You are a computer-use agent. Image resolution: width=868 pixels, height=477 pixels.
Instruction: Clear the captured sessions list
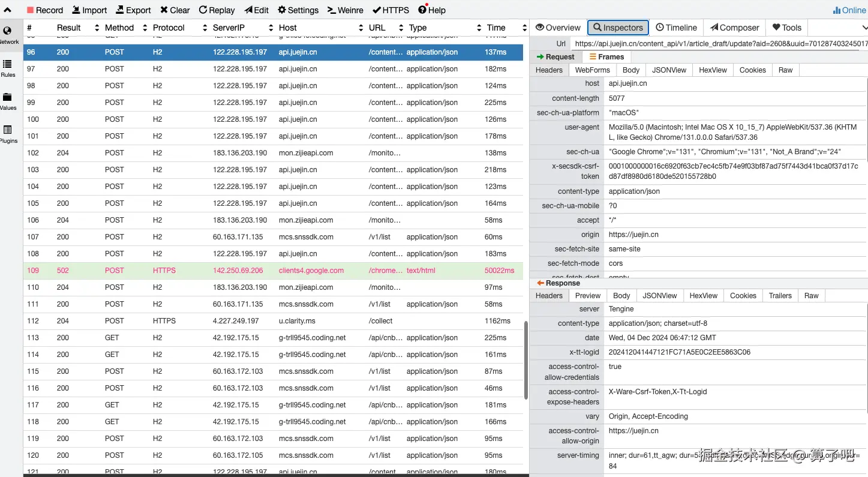(175, 10)
